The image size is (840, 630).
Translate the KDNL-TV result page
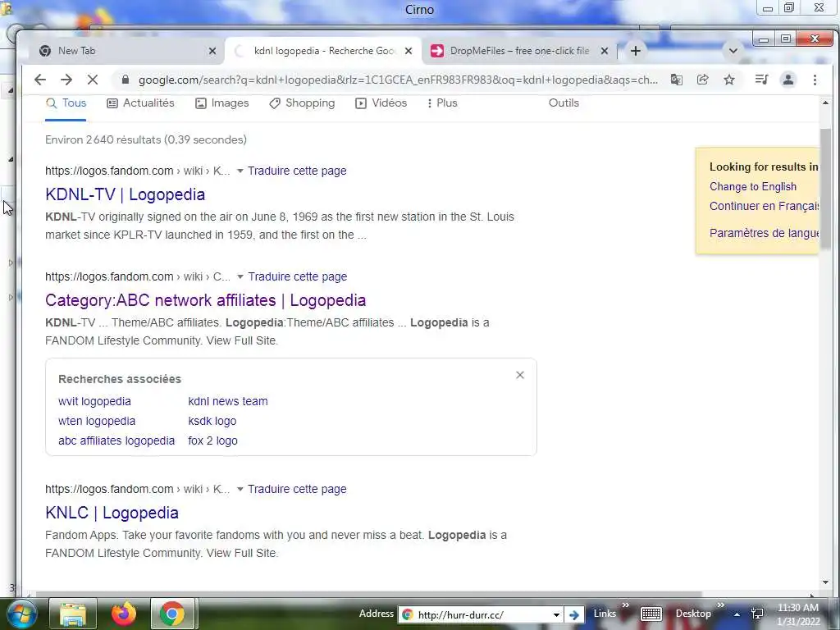[x=297, y=171]
